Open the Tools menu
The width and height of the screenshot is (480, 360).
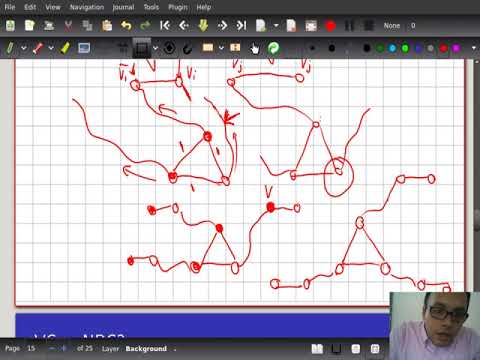pyautogui.click(x=151, y=7)
